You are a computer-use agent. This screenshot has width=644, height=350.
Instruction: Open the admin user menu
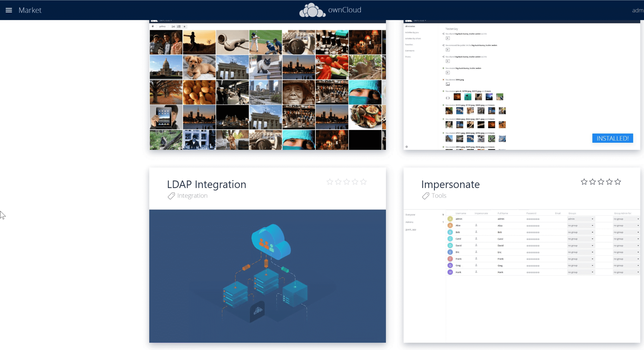point(637,10)
